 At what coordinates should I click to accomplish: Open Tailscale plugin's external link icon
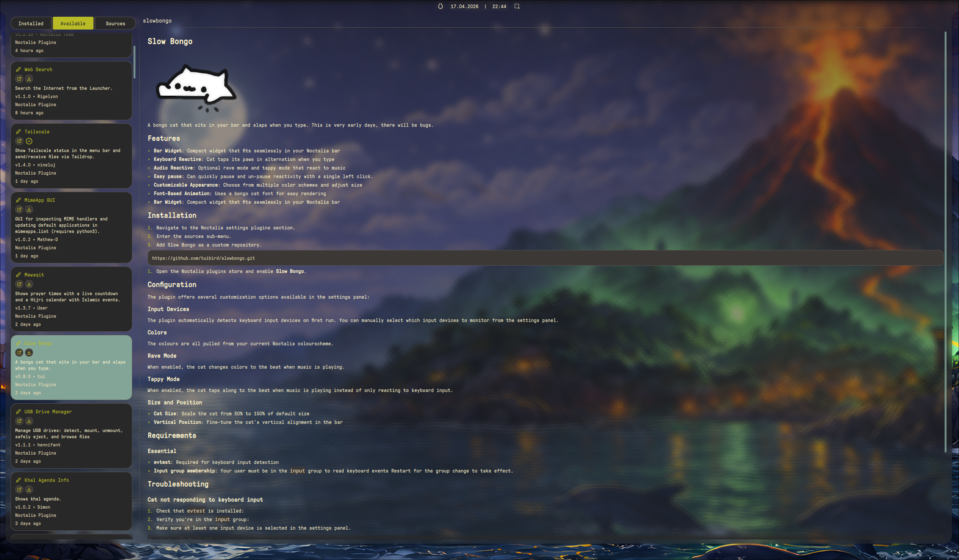tap(19, 141)
